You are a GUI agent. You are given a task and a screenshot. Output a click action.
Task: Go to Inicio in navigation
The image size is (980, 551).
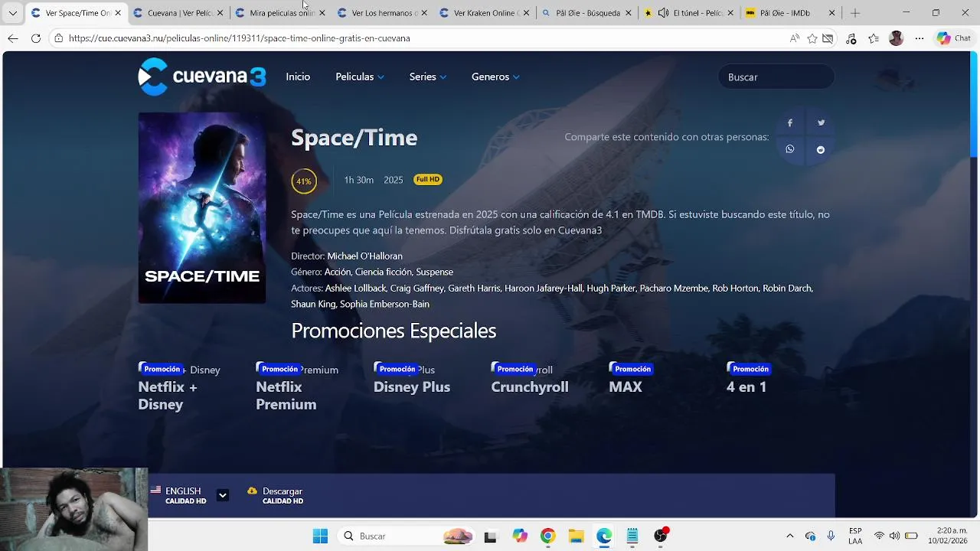click(x=298, y=77)
